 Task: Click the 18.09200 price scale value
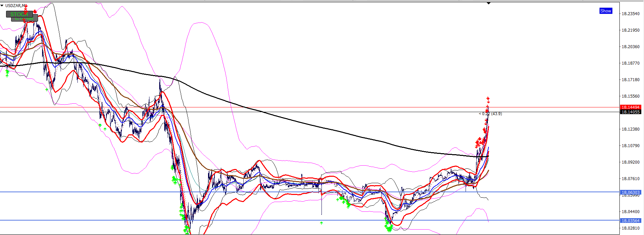(631, 162)
